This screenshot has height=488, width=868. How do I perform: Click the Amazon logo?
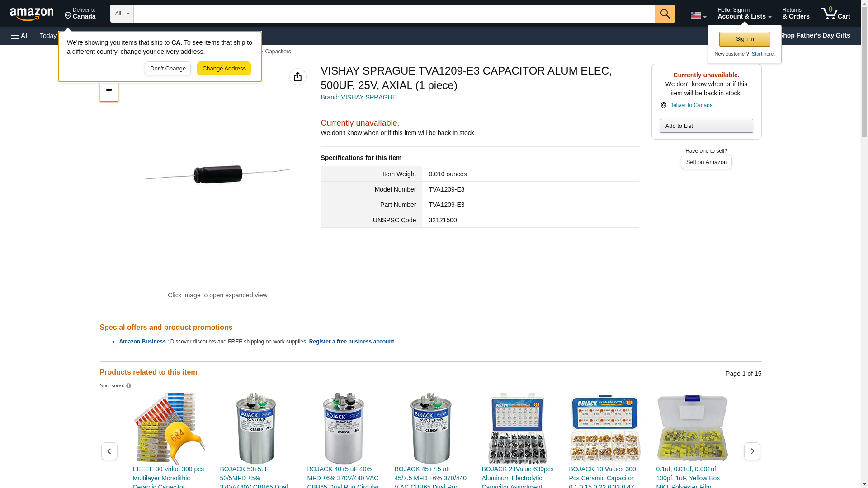(32, 14)
